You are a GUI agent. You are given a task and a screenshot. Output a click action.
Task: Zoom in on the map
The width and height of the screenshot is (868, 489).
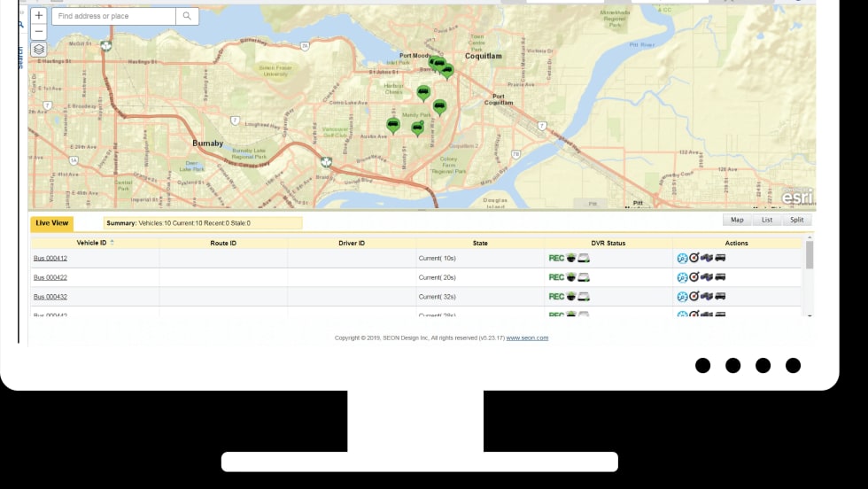coord(38,16)
